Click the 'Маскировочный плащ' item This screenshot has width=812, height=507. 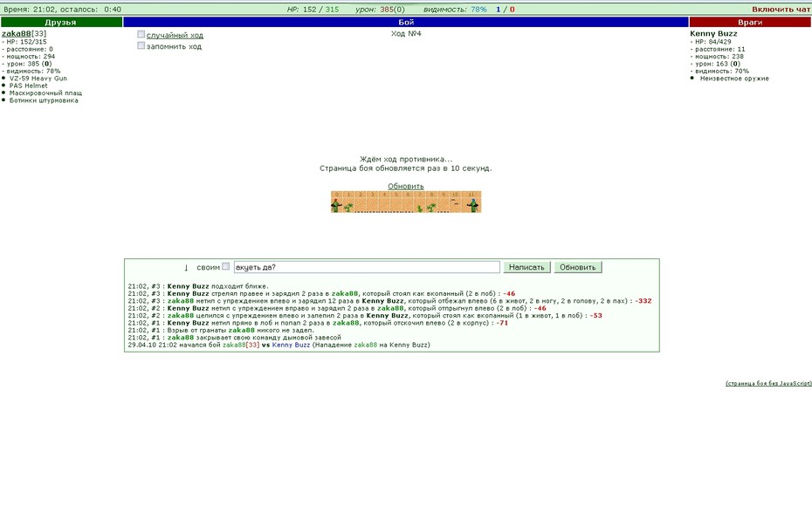[x=45, y=93]
